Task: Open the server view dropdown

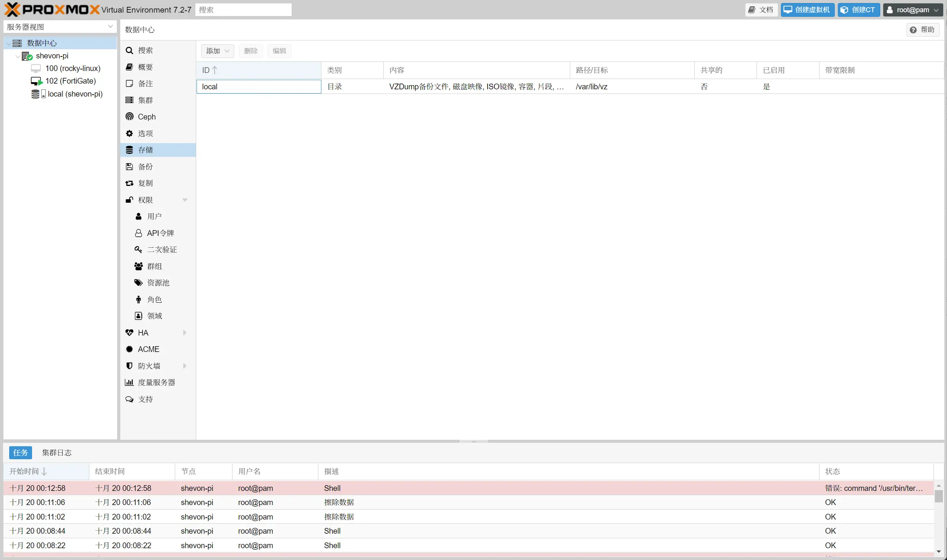Action: pos(110,27)
